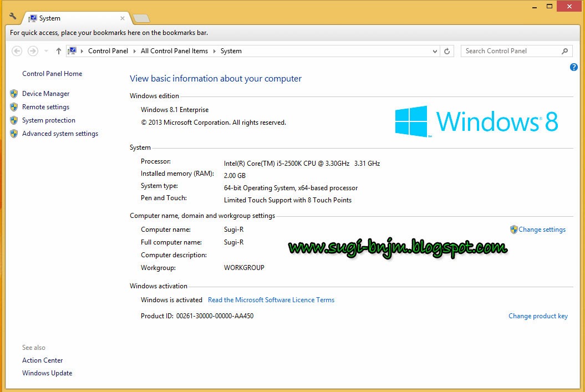This screenshot has height=392, width=585.
Task: Go forward with the forward arrow
Action: (x=33, y=50)
